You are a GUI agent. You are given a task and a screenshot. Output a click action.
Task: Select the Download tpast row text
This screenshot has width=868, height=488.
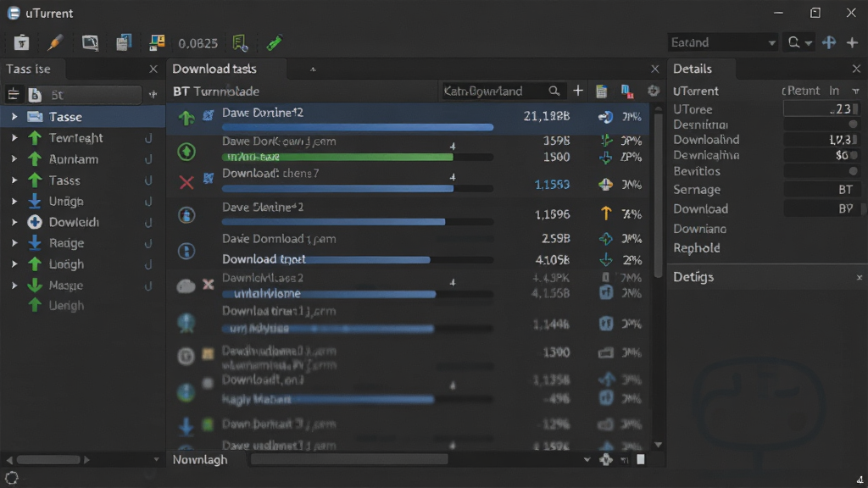pyautogui.click(x=264, y=259)
